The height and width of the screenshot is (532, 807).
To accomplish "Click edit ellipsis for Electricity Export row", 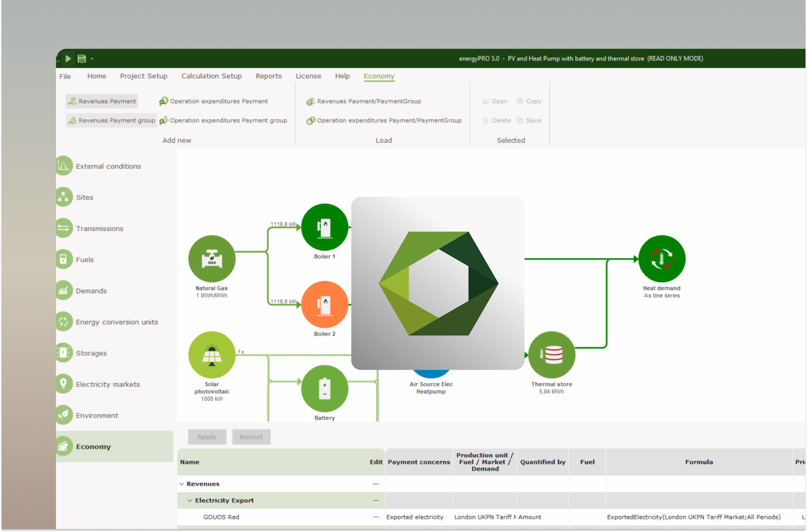I will pos(376,501).
